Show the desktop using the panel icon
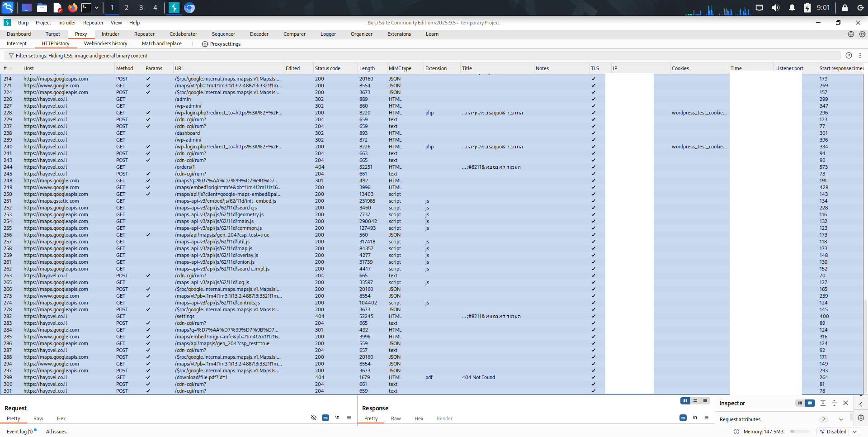This screenshot has height=437, width=868. pos(27,8)
